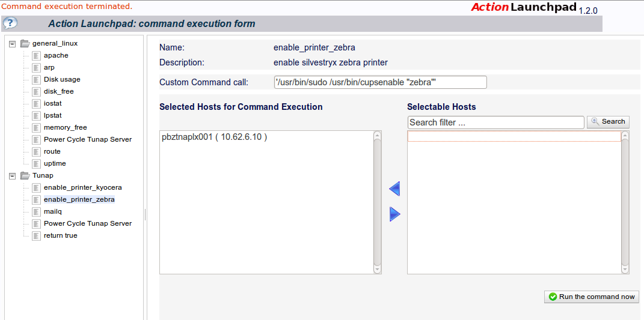Image resolution: width=644 pixels, height=320 pixels.
Task: Run the command now
Action: pyautogui.click(x=592, y=297)
